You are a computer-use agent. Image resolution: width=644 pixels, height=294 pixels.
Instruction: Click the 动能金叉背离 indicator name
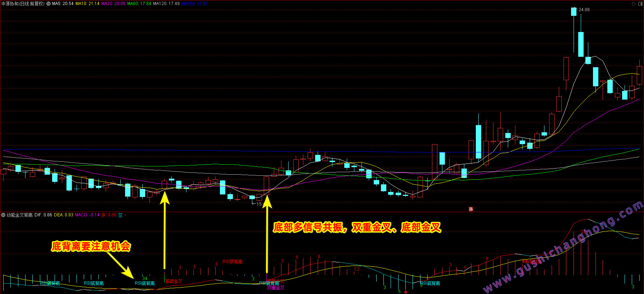[19, 215]
